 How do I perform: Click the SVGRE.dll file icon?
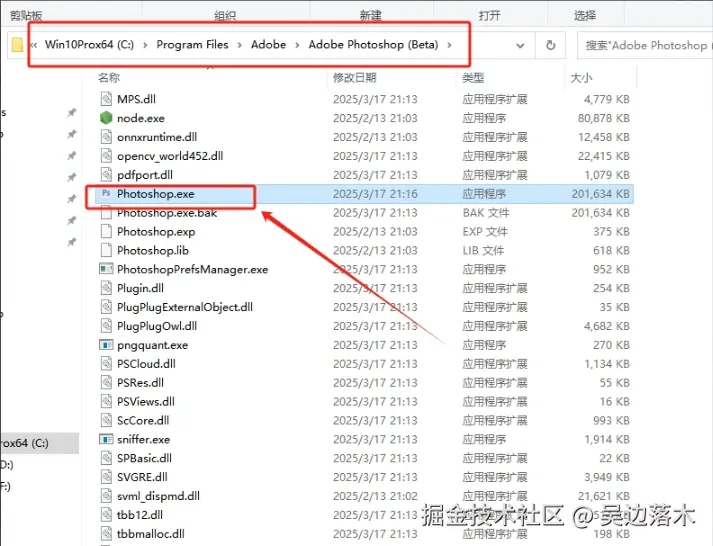click(x=106, y=477)
